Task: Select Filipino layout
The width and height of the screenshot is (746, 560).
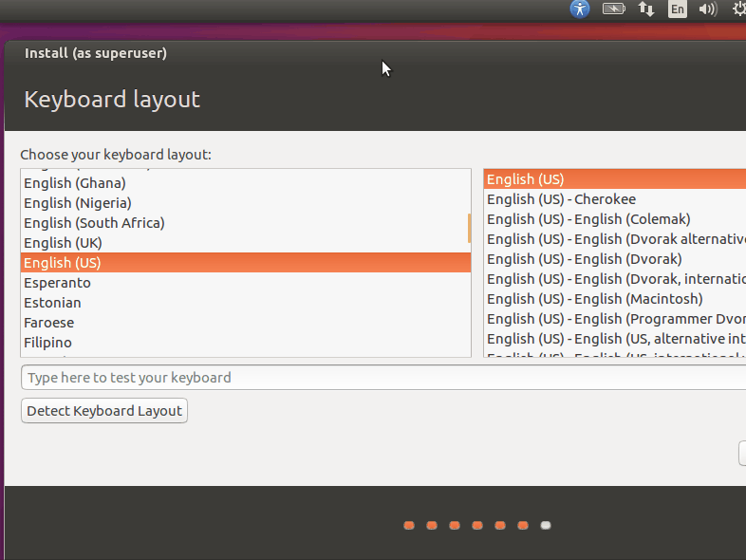Action: tap(246, 343)
